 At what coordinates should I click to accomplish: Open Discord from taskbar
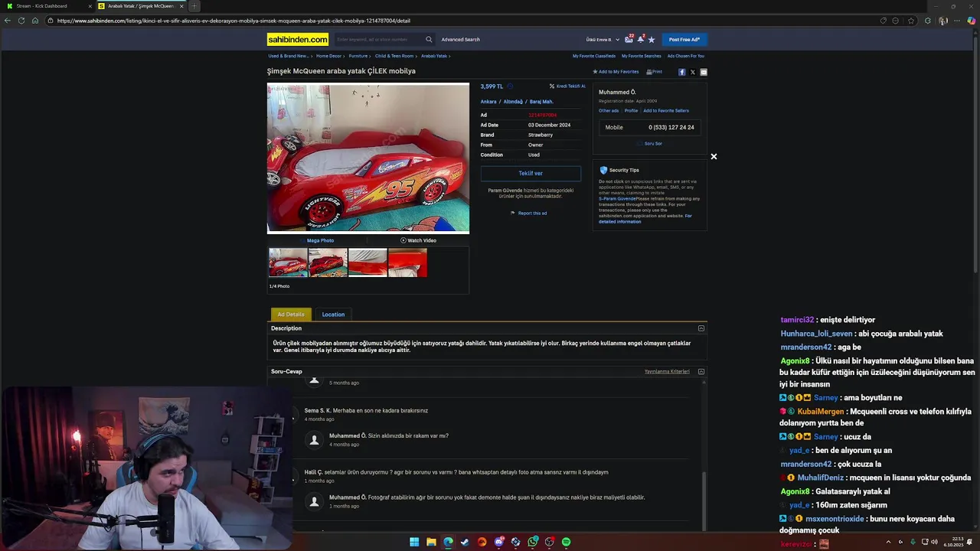(498, 542)
